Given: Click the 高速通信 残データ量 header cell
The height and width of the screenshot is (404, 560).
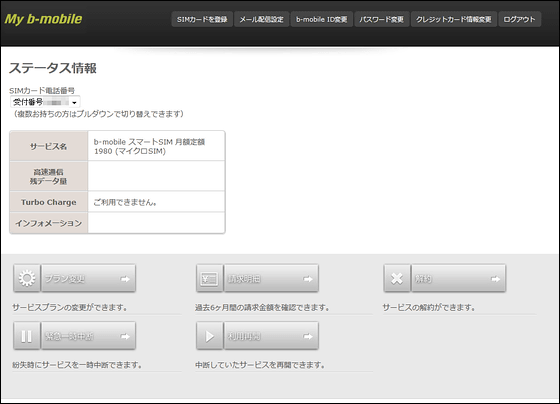Looking at the screenshot, I should pyautogui.click(x=49, y=176).
